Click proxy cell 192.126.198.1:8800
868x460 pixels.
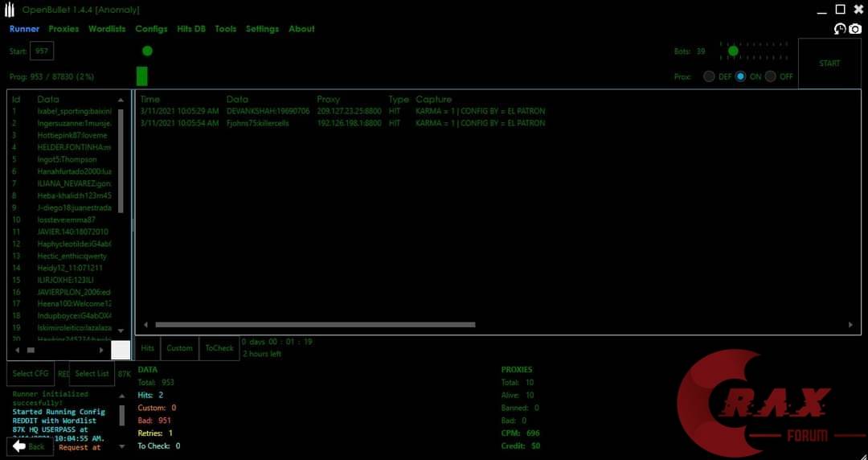tap(350, 123)
